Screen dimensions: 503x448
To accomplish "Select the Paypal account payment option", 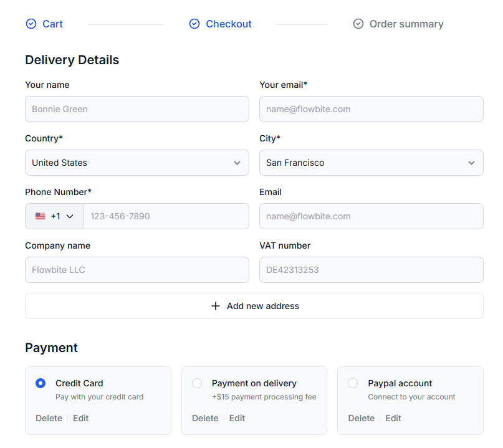I will pyautogui.click(x=352, y=383).
